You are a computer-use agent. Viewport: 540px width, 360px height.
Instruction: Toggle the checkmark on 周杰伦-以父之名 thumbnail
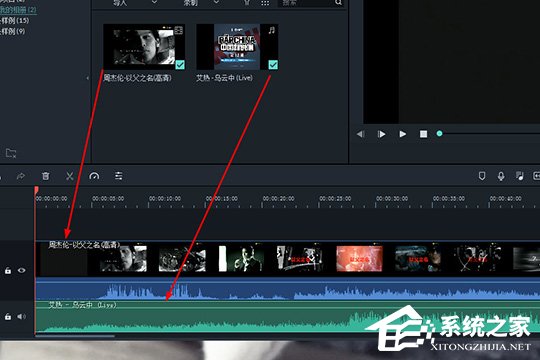(180, 65)
